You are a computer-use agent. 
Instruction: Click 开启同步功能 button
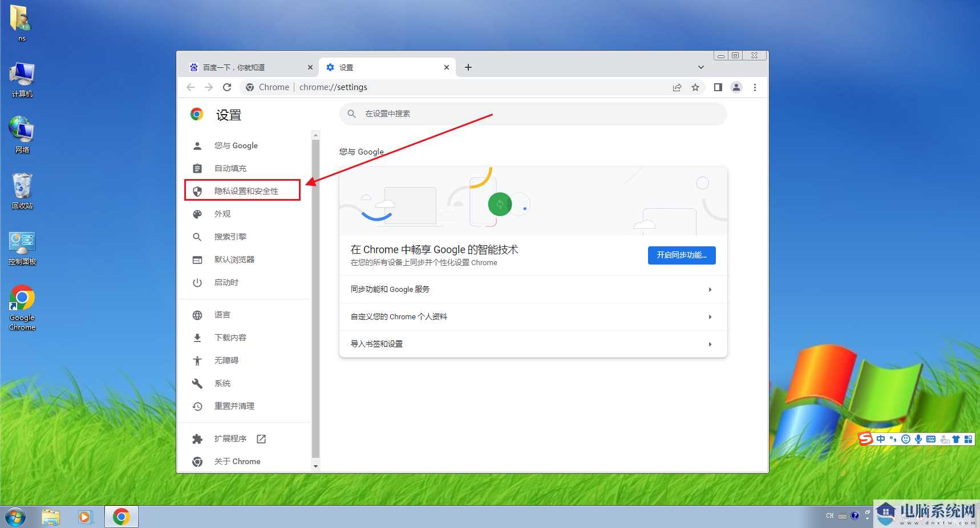[x=682, y=255]
